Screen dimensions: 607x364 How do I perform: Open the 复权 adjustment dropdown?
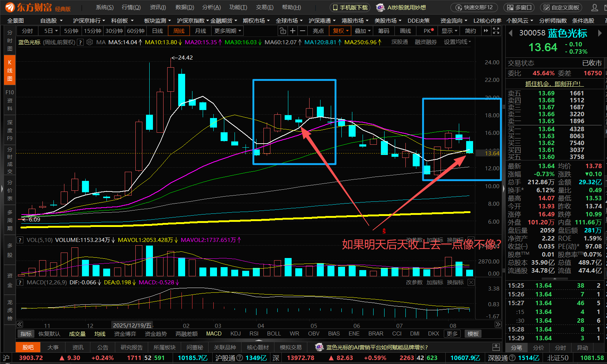(x=341, y=31)
